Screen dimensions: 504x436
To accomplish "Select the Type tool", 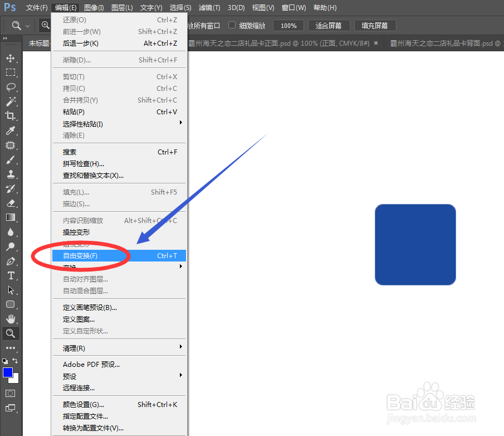I will pyautogui.click(x=10, y=275).
